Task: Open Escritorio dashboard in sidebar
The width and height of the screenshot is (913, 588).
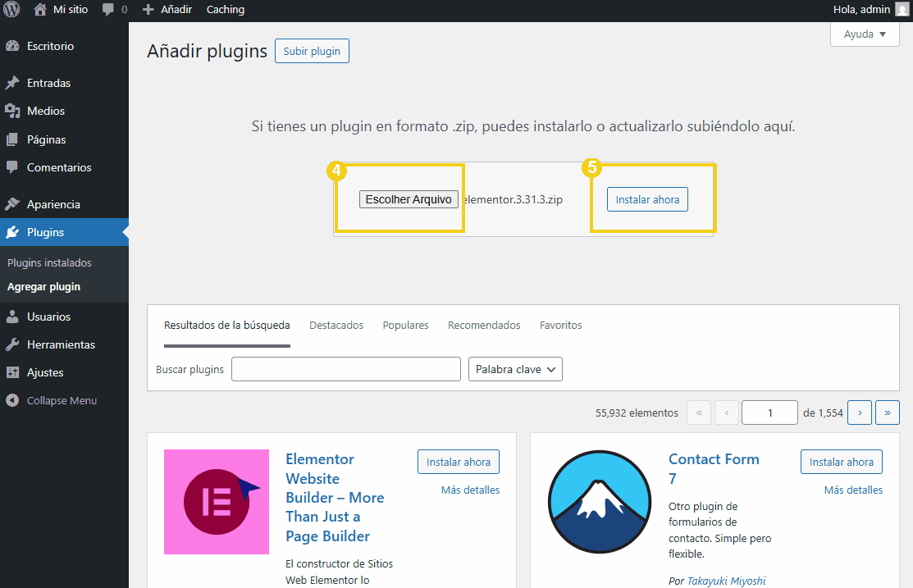Action: click(x=50, y=46)
